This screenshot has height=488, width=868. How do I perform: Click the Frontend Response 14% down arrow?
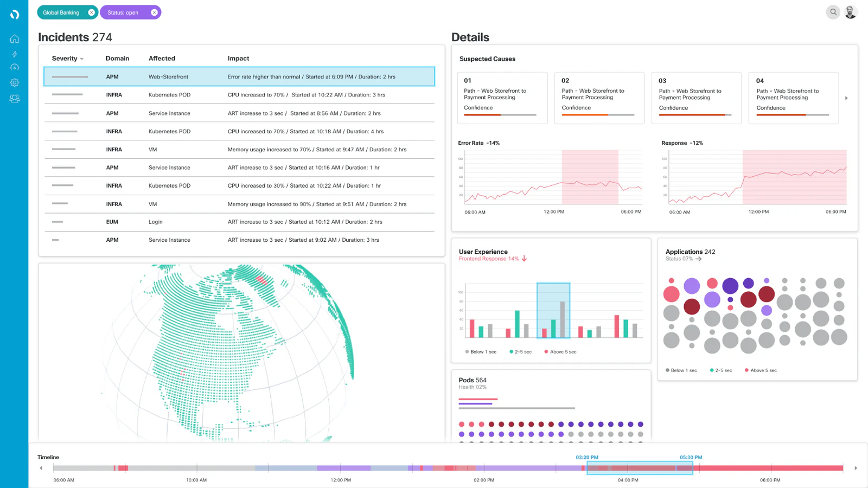click(524, 259)
